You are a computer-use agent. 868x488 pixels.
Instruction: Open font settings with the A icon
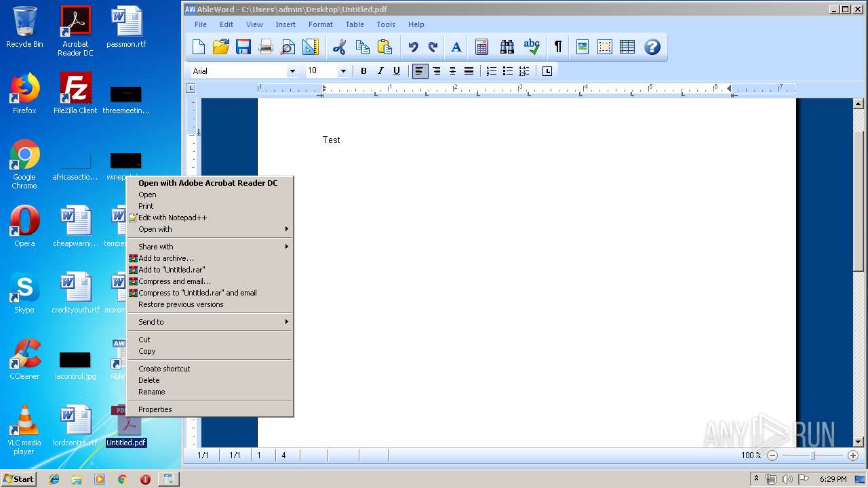tap(456, 47)
